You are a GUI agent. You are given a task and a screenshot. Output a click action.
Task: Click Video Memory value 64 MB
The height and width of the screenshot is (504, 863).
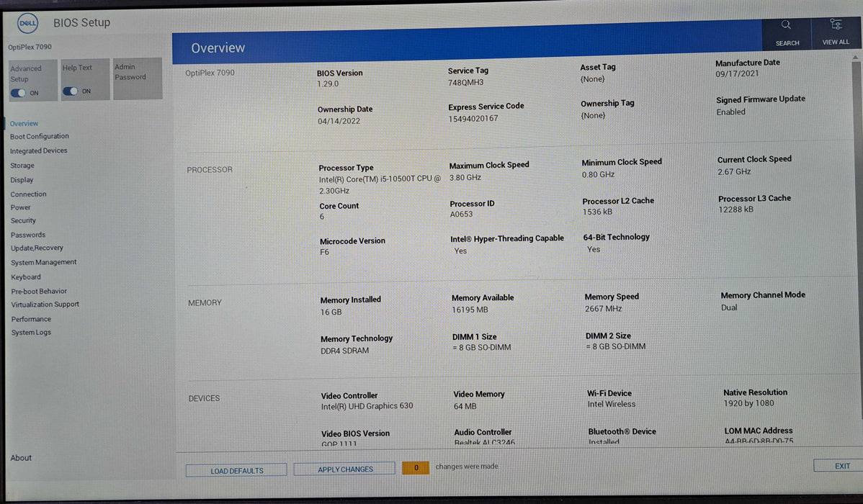point(465,406)
